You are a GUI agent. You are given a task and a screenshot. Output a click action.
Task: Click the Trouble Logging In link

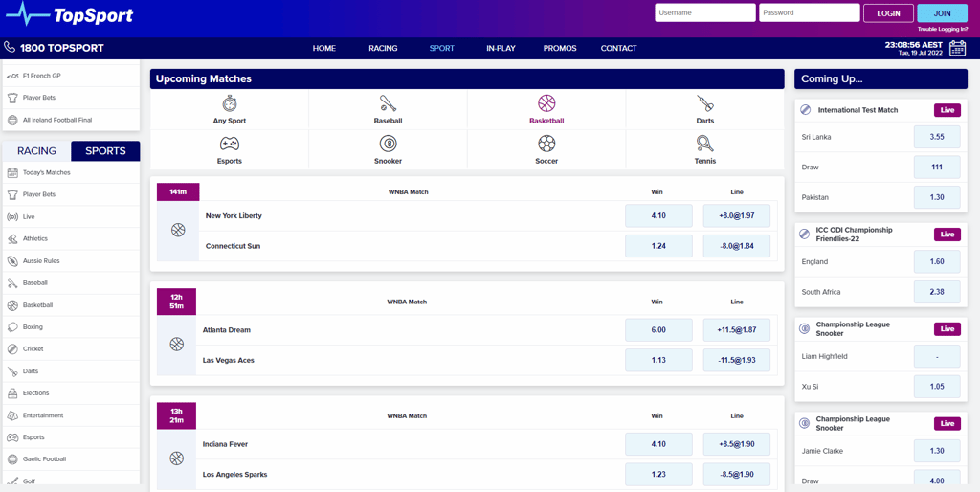click(943, 30)
